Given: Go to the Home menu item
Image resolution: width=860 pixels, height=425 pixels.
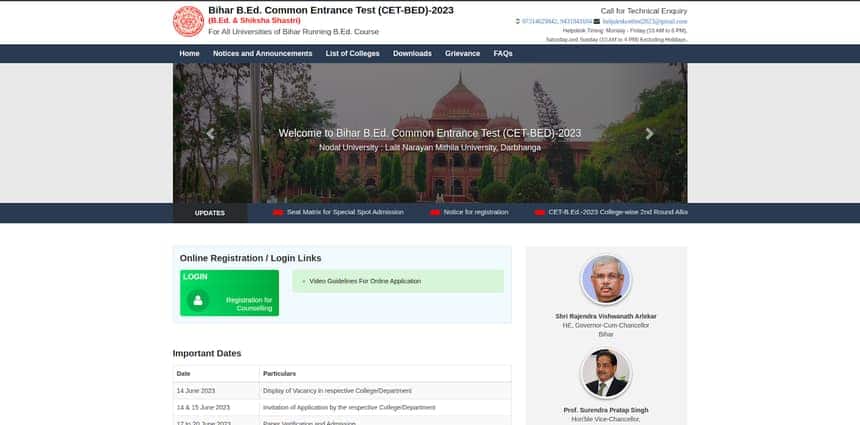Looking at the screenshot, I should point(189,54).
